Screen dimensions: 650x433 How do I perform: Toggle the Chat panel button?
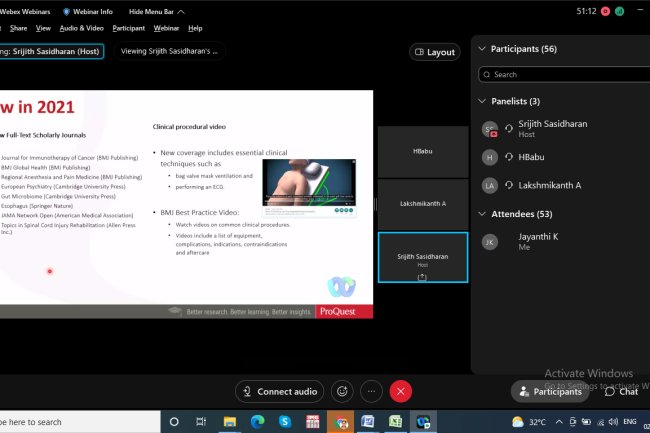click(621, 392)
